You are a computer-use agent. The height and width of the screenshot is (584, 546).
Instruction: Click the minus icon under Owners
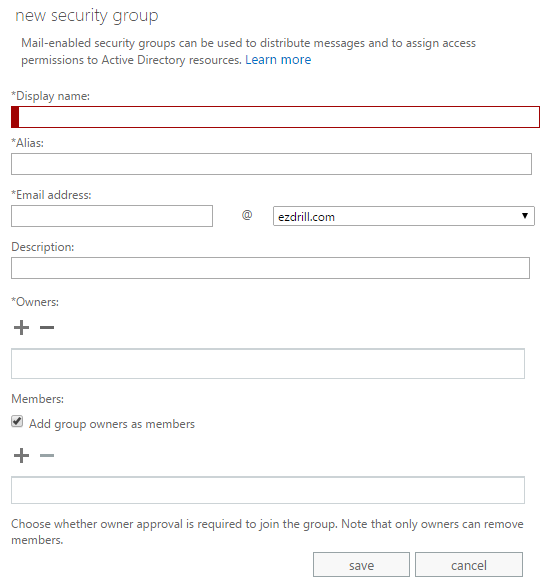click(47, 327)
